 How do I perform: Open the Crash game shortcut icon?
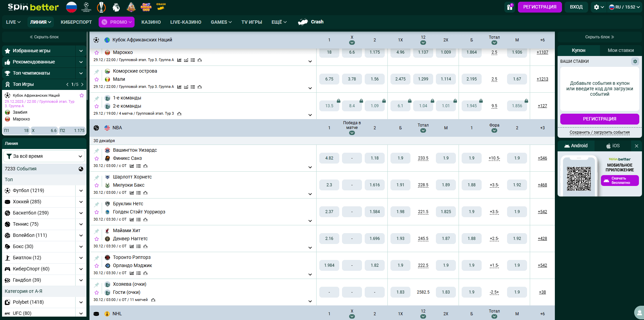click(161, 7)
